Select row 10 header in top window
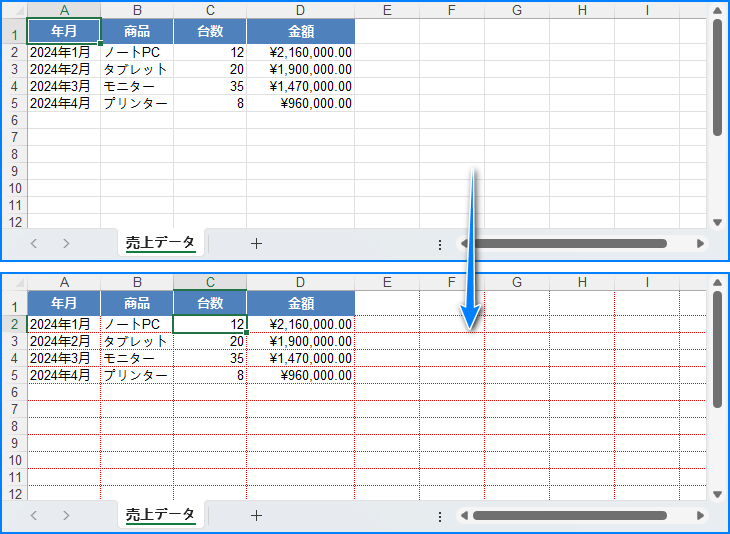Screen dimensions: 730x534 click(x=14, y=188)
